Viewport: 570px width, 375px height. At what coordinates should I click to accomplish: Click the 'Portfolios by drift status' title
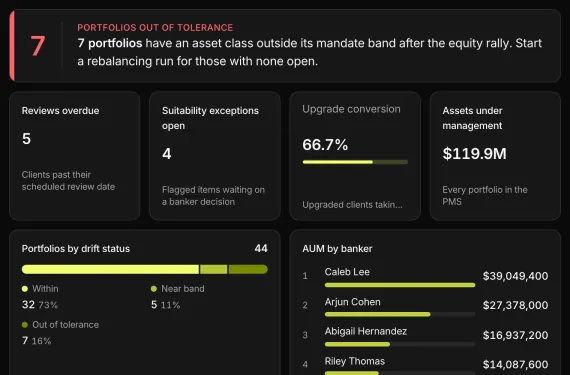coord(76,249)
